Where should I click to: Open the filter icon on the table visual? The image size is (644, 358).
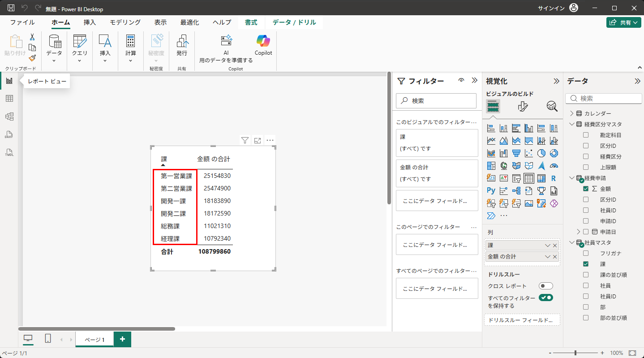pyautogui.click(x=245, y=140)
